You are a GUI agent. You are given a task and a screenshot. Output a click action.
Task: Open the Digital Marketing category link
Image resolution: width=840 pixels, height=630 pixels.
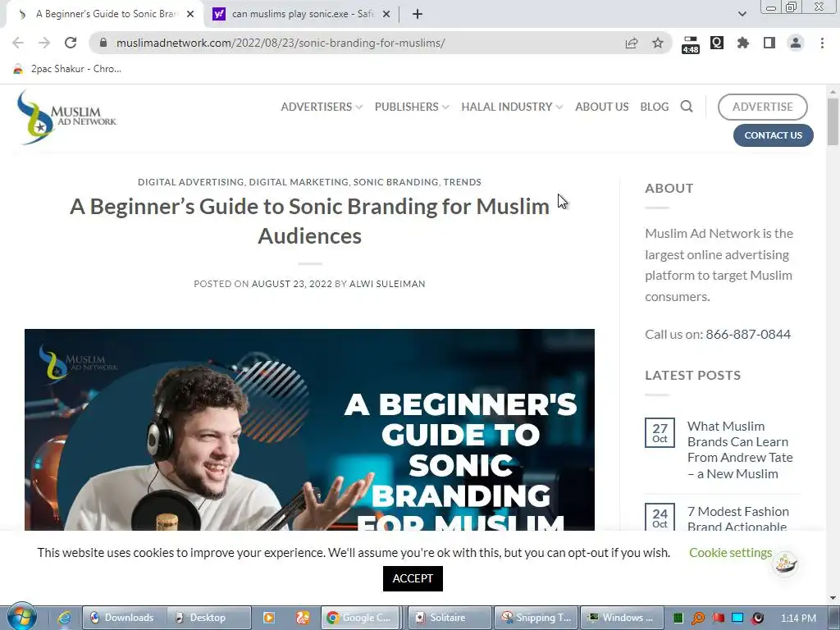coord(299,182)
